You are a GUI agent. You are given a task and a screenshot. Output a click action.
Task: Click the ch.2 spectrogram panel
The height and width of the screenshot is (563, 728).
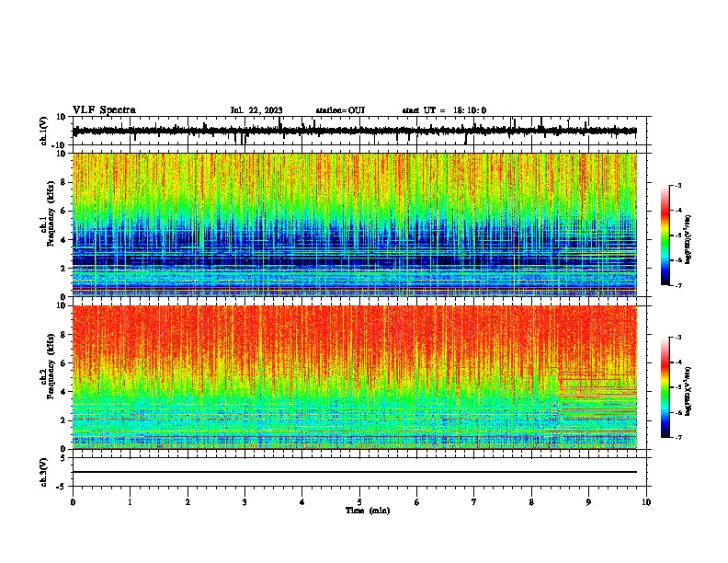[x=354, y=377]
